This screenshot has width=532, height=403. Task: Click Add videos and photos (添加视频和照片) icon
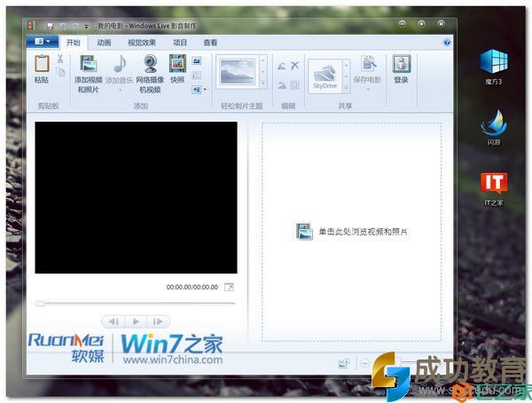point(88,65)
